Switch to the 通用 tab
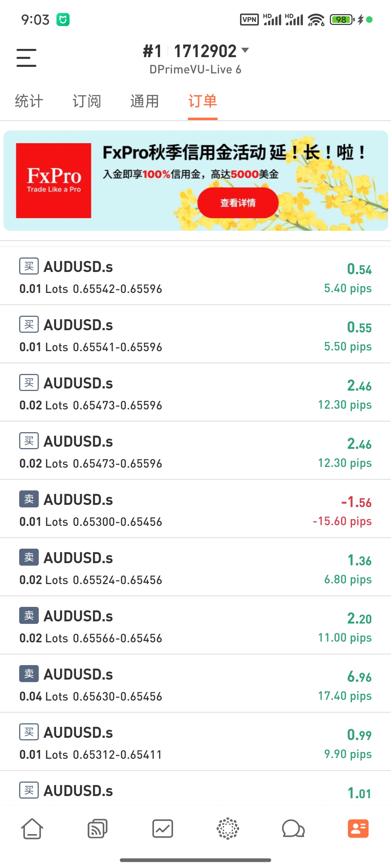The image size is (391, 868). [145, 101]
